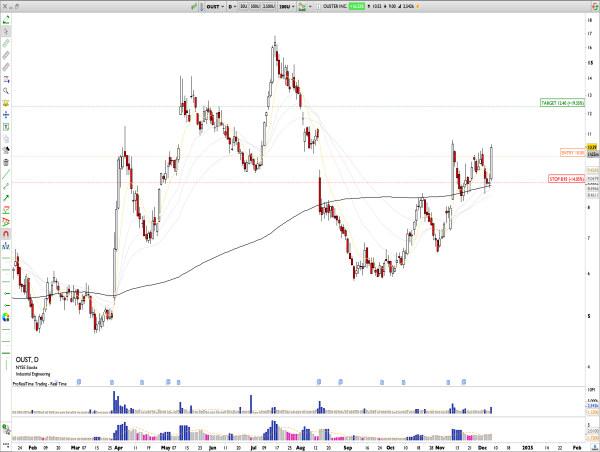Set history to 500U units
Screen dimensions: 600x452
point(255,7)
